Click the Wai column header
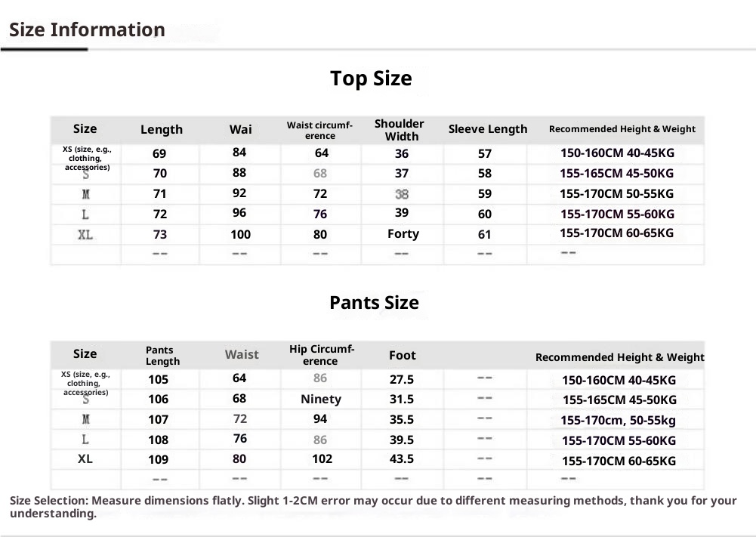 coord(240,129)
